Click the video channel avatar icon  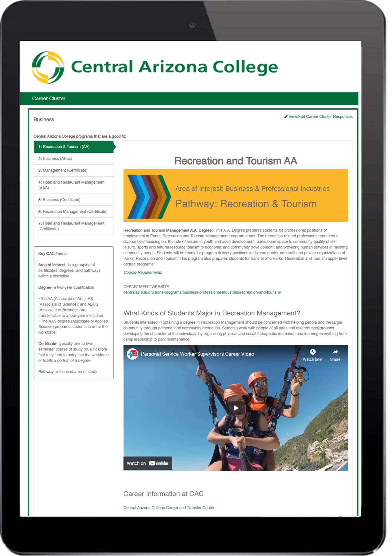(x=132, y=354)
